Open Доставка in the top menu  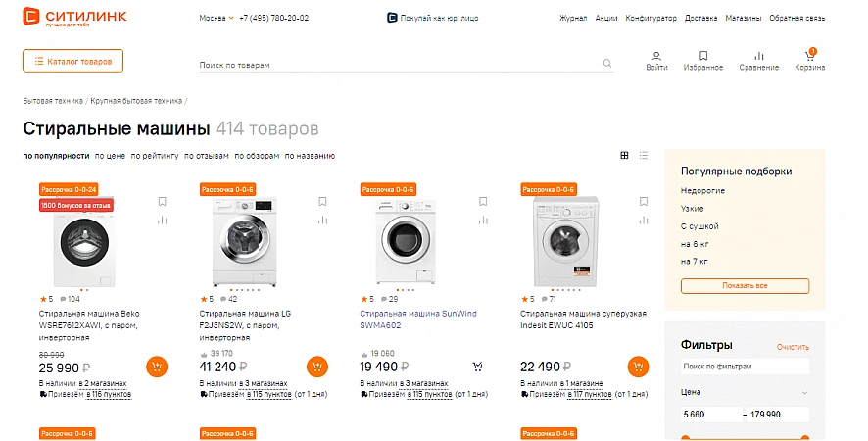700,18
